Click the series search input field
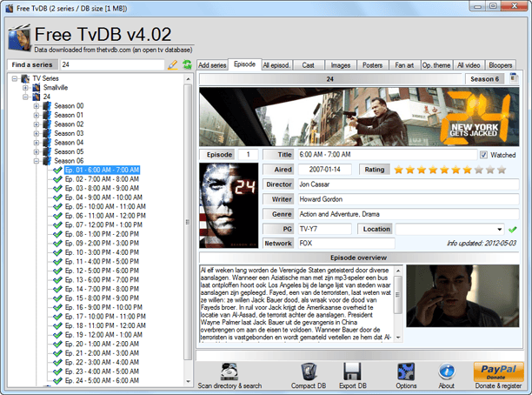This screenshot has width=532, height=395. pos(112,64)
